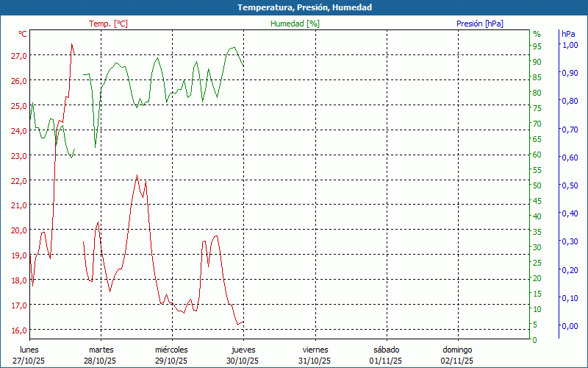Click the 'viernes' day label
The width and height of the screenshot is (588, 368).
315,350
